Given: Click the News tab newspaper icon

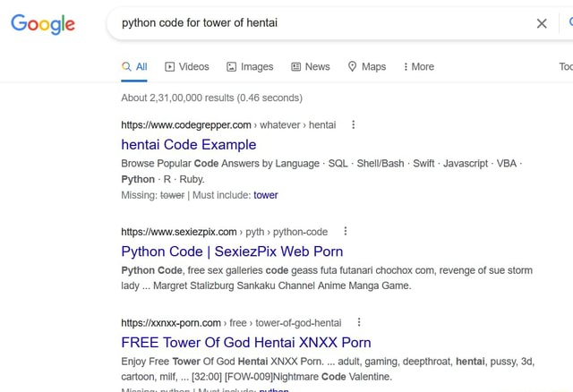Looking at the screenshot, I should point(295,66).
